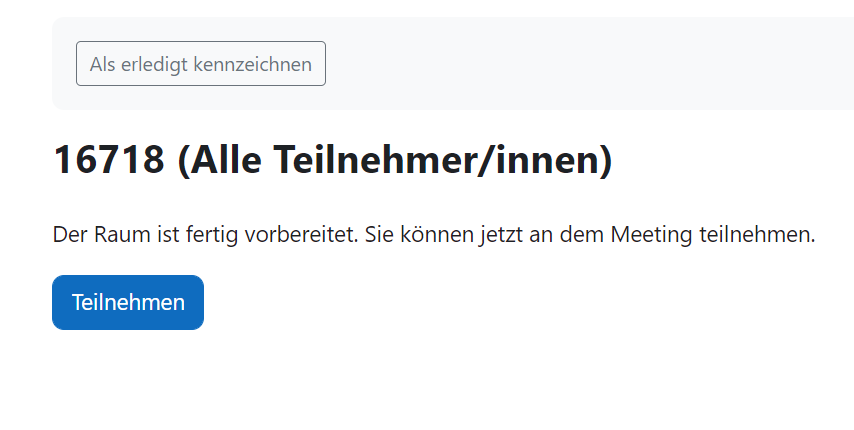854x430 pixels.
Task: Click the word 'teilnehmen.' ending the status text
Action: point(757,235)
